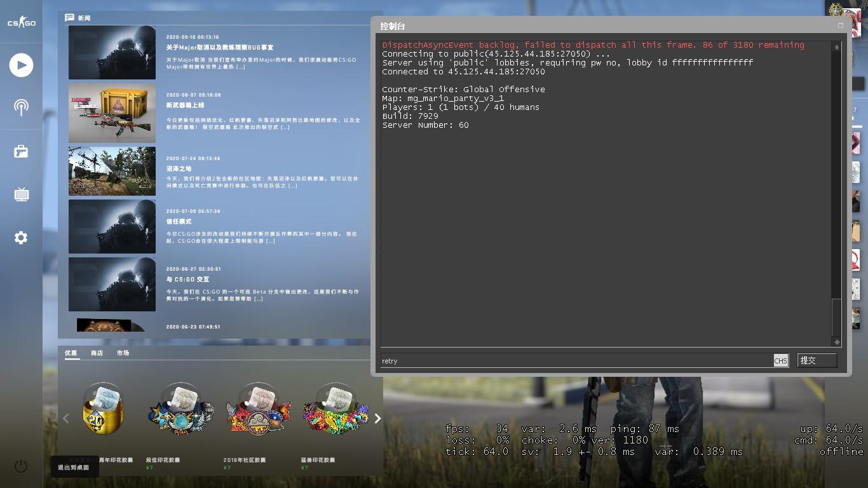Click the 退出到桌面 tooltip label
The width and height of the screenshot is (868, 488).
point(75,467)
